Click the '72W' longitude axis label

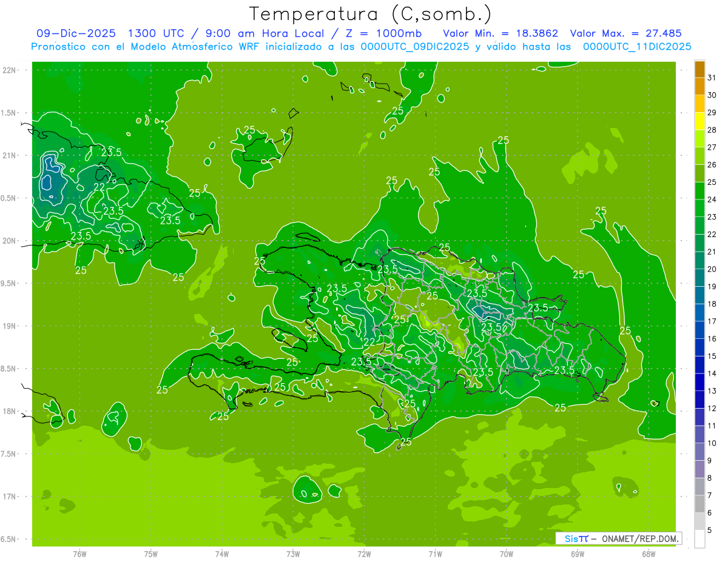click(x=364, y=554)
